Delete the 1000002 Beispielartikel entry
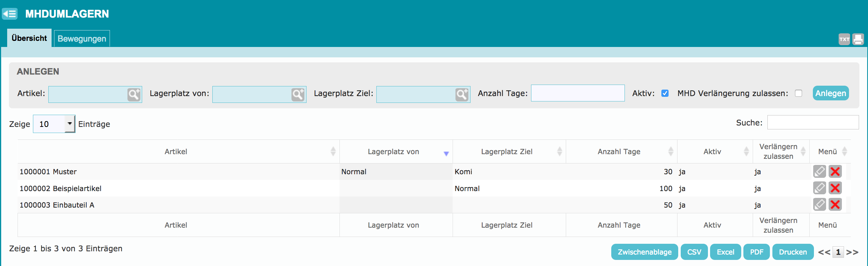This screenshot has height=266, width=868. point(835,188)
